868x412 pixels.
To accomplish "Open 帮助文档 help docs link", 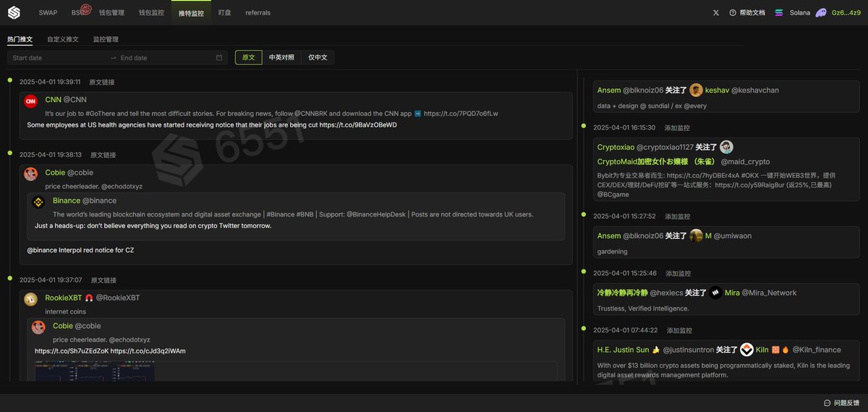I will pyautogui.click(x=752, y=12).
